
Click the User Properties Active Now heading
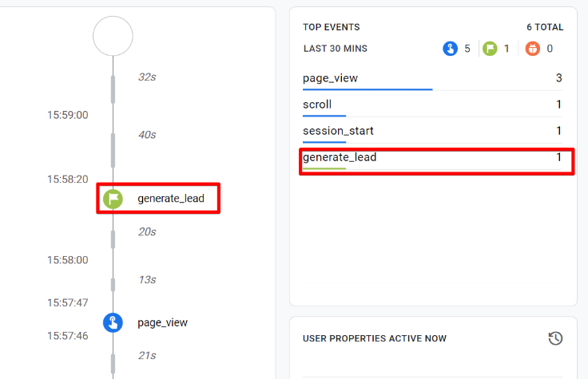tap(375, 338)
